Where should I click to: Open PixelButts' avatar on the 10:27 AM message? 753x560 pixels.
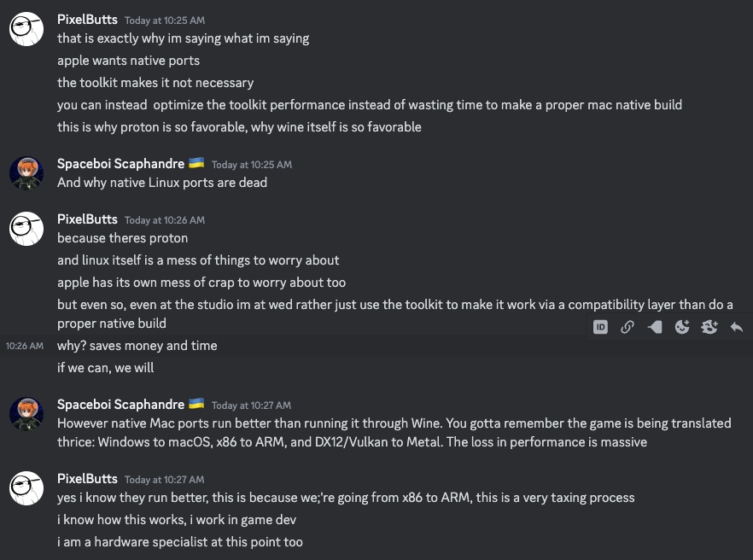tap(26, 488)
